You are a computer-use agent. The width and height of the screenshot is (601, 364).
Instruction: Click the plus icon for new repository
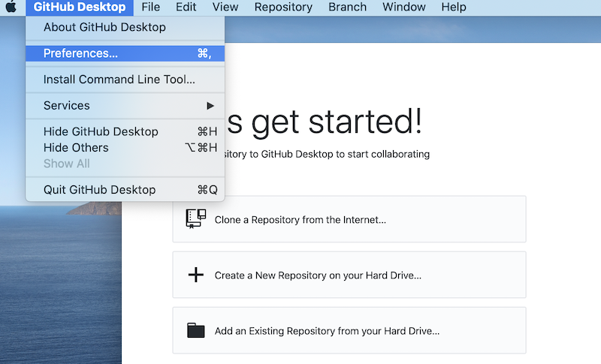[195, 275]
